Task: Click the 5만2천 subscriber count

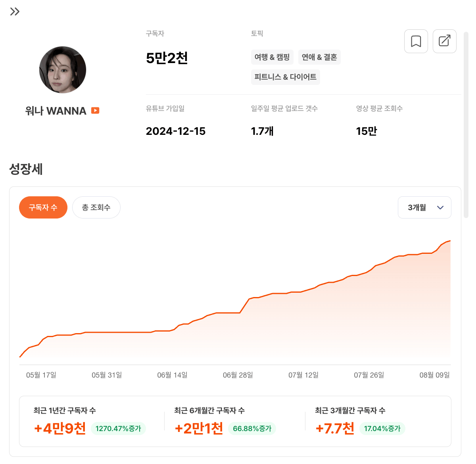Action: click(x=167, y=58)
